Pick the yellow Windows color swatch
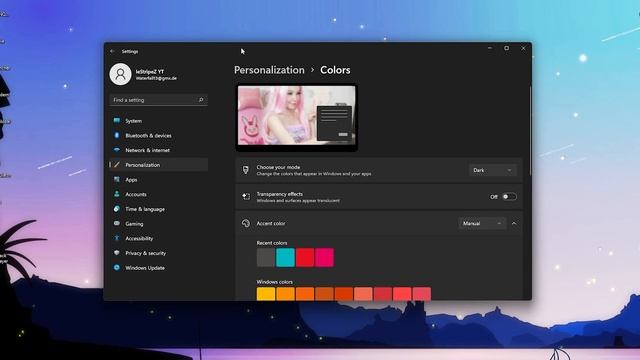The image size is (640, 360). tap(266, 294)
